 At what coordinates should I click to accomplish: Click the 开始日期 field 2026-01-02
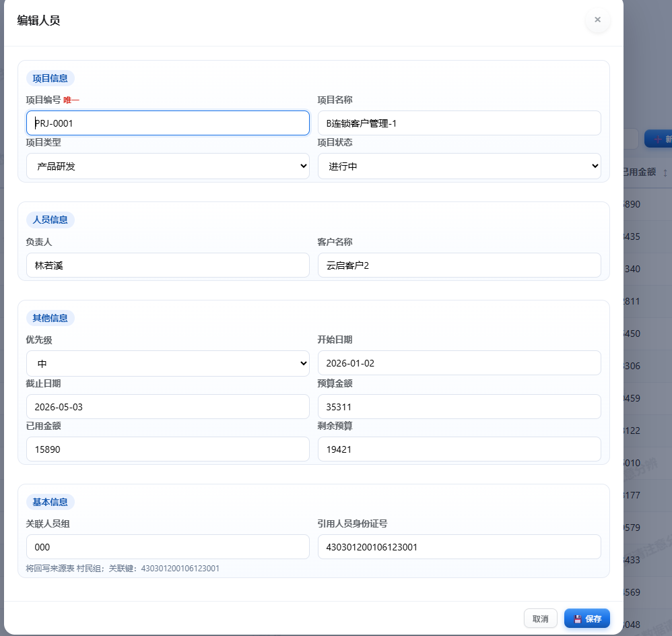(x=459, y=363)
